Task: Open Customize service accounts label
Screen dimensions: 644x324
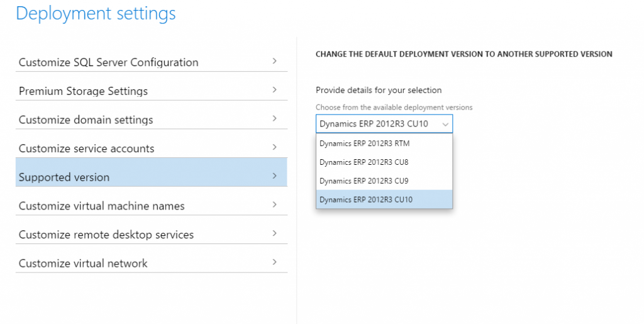Action: point(86,148)
